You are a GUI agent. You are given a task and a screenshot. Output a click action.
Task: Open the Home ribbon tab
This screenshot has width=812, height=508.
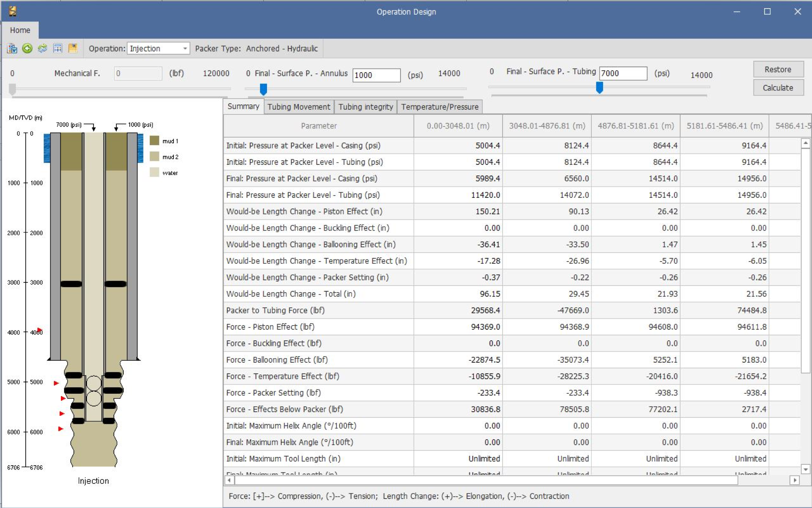pos(20,30)
